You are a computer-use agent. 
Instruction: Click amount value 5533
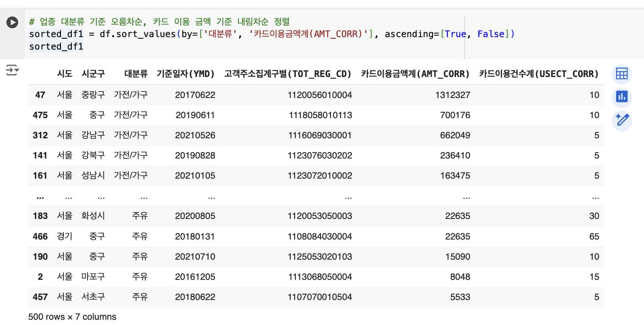coord(460,297)
